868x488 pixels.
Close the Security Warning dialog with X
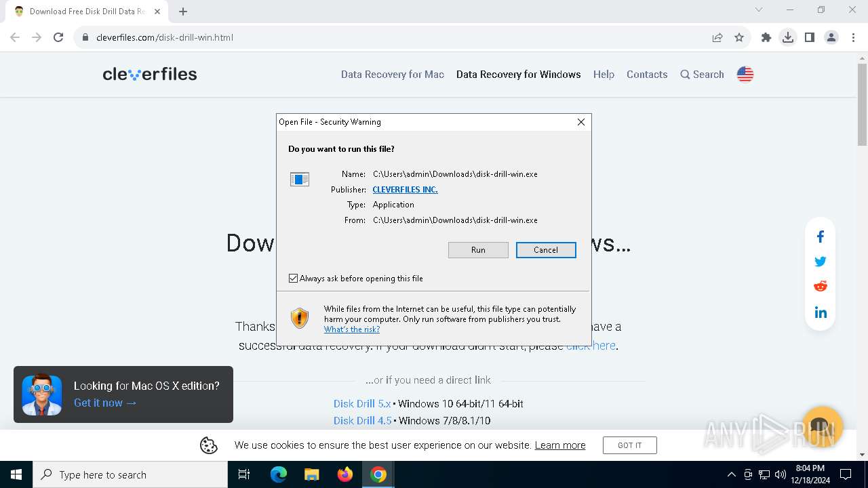[581, 122]
